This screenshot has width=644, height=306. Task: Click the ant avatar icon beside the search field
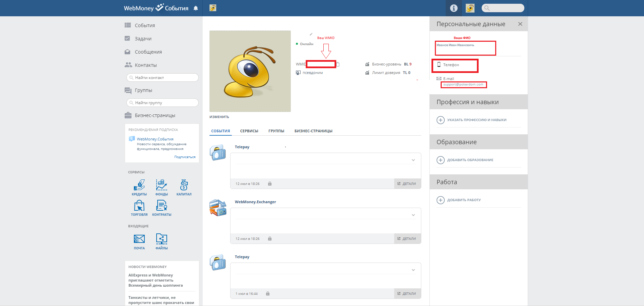click(470, 8)
